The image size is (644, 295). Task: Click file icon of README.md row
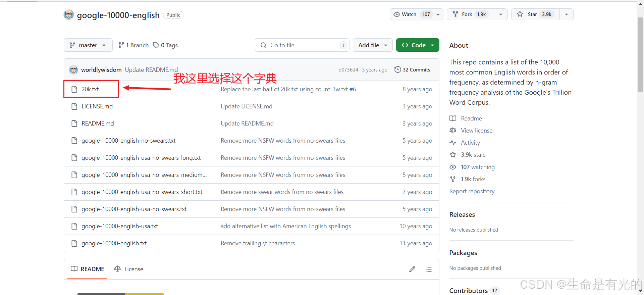[x=74, y=124]
